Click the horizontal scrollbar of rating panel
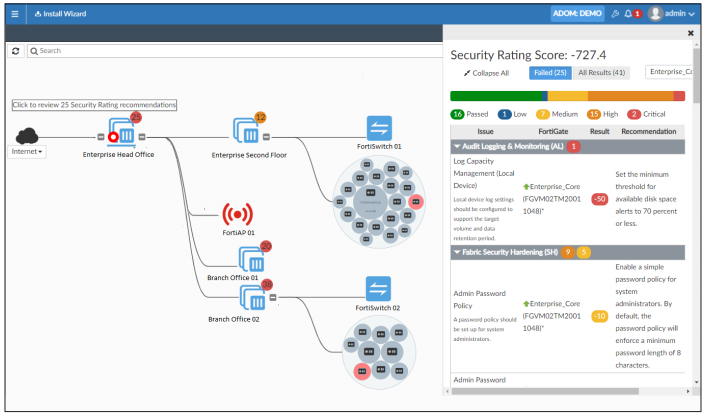The height and width of the screenshot is (415, 705). [545, 391]
